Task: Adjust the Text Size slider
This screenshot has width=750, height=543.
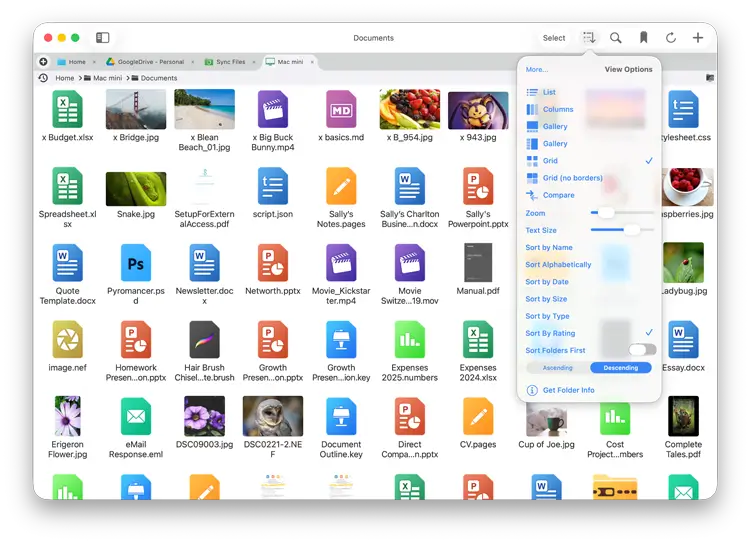Action: [x=631, y=230]
